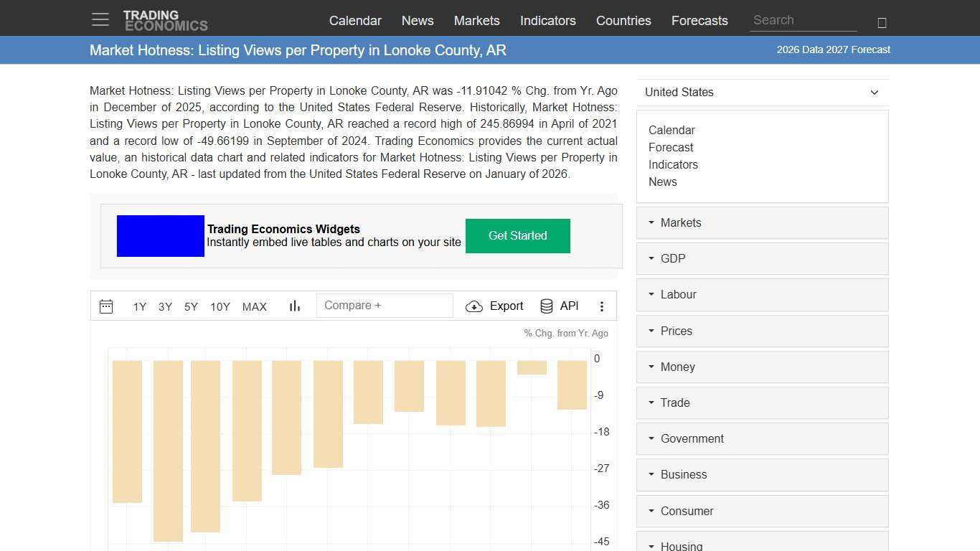
Task: Click the Export cloud icon
Action: tap(474, 306)
